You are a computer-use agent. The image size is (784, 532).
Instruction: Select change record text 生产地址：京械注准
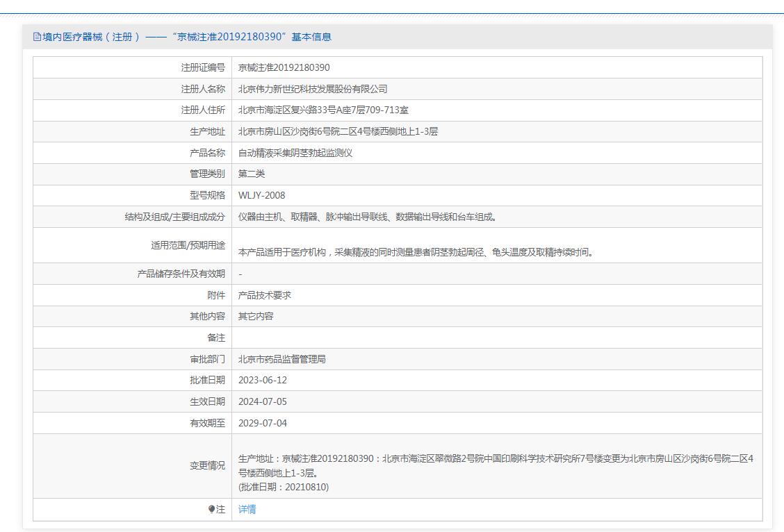coord(277,458)
